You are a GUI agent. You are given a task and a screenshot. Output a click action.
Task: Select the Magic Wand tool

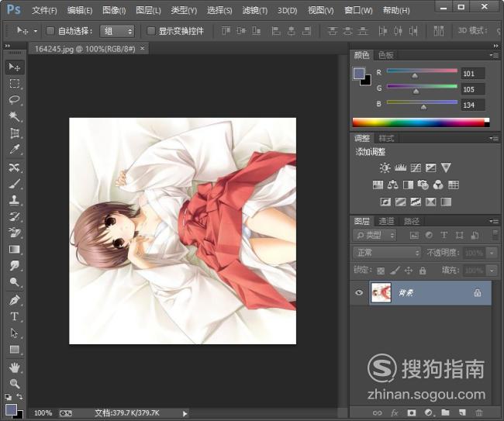tap(15, 116)
